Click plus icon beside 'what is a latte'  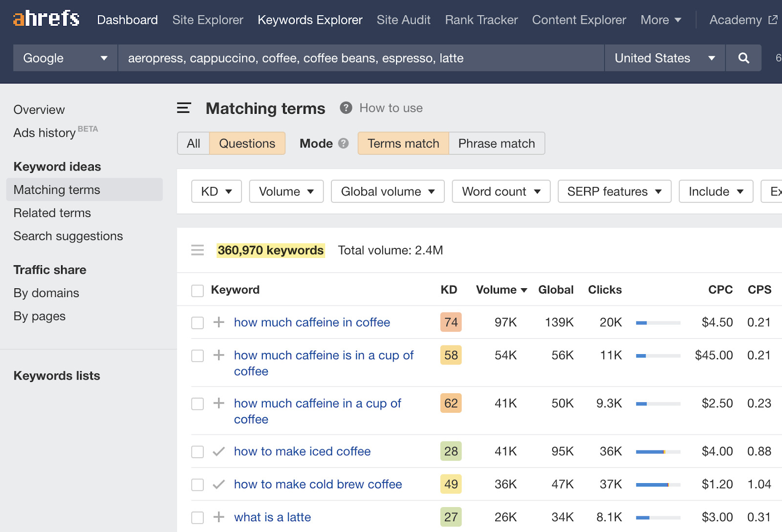click(219, 517)
